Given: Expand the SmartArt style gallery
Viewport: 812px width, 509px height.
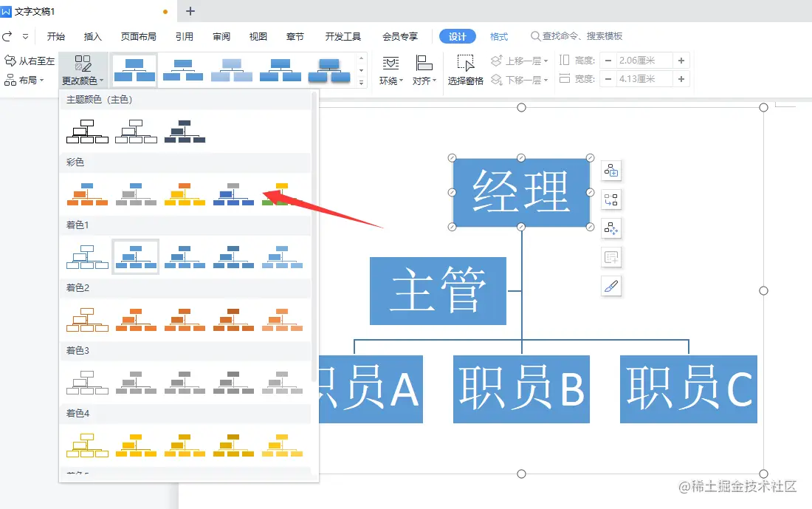Looking at the screenshot, I should point(362,83).
